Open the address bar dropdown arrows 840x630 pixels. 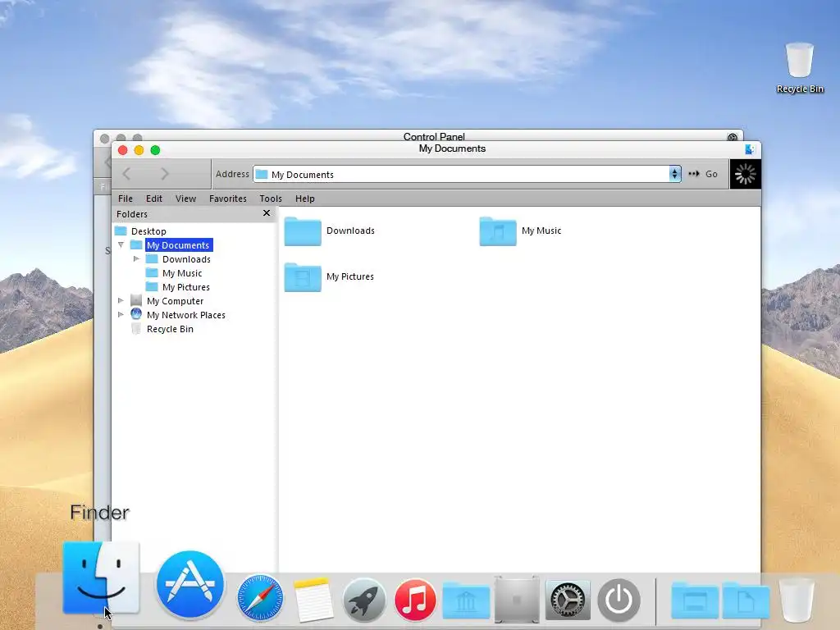(674, 174)
